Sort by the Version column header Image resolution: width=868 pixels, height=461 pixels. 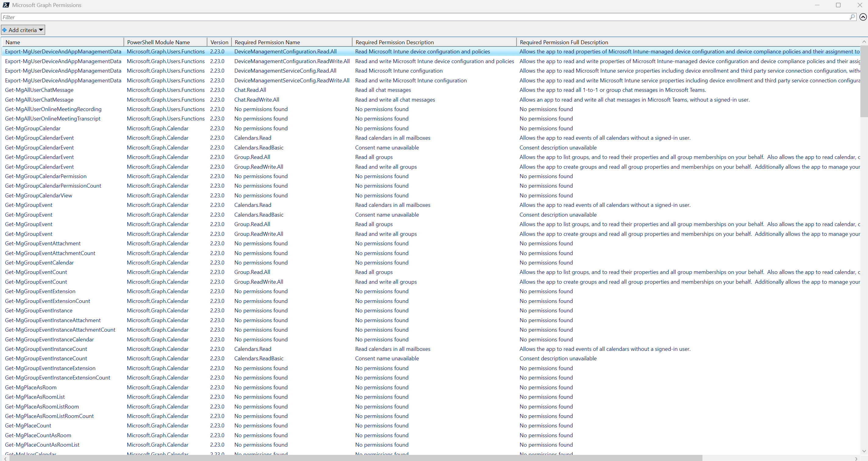[x=219, y=42]
